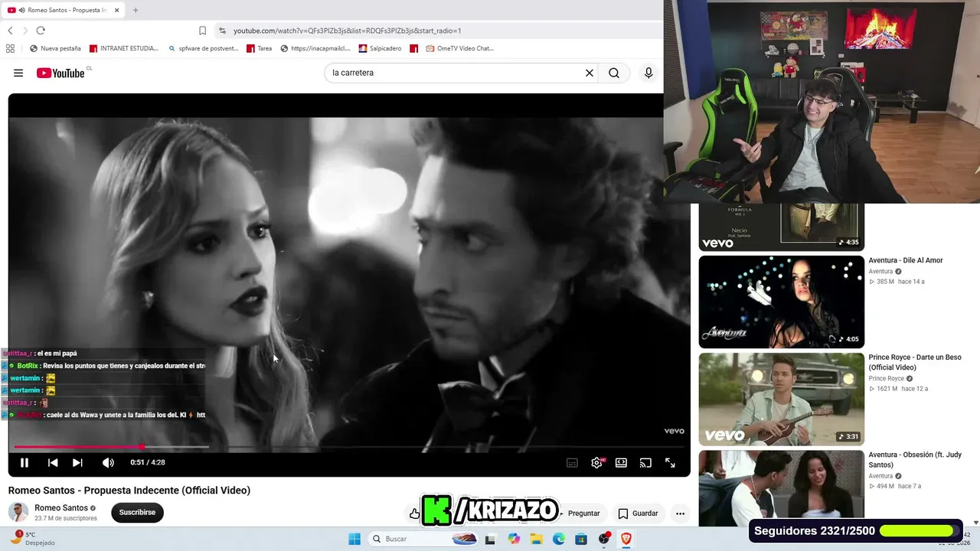Open the Windows Start menu
Screen dimensions: 980x551
354,539
